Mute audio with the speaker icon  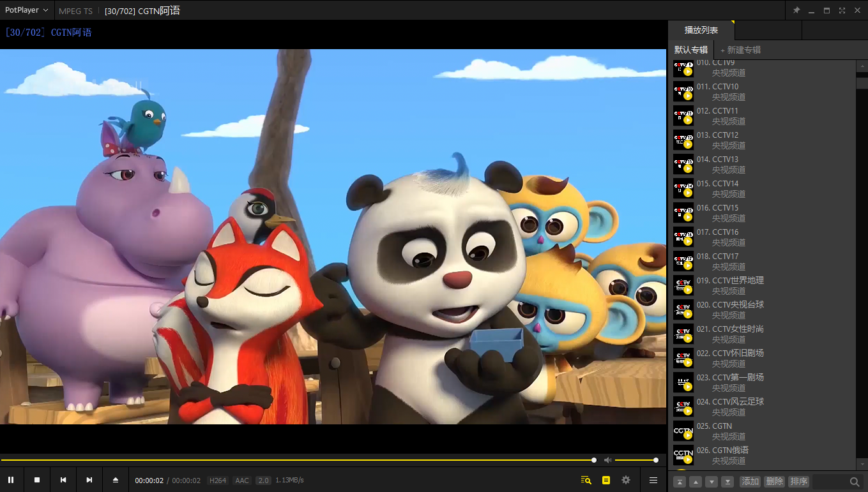tap(607, 460)
